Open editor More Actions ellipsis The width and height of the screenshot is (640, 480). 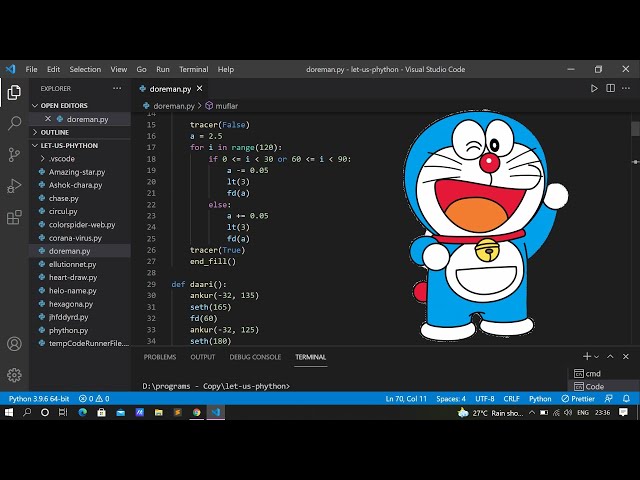pos(626,89)
